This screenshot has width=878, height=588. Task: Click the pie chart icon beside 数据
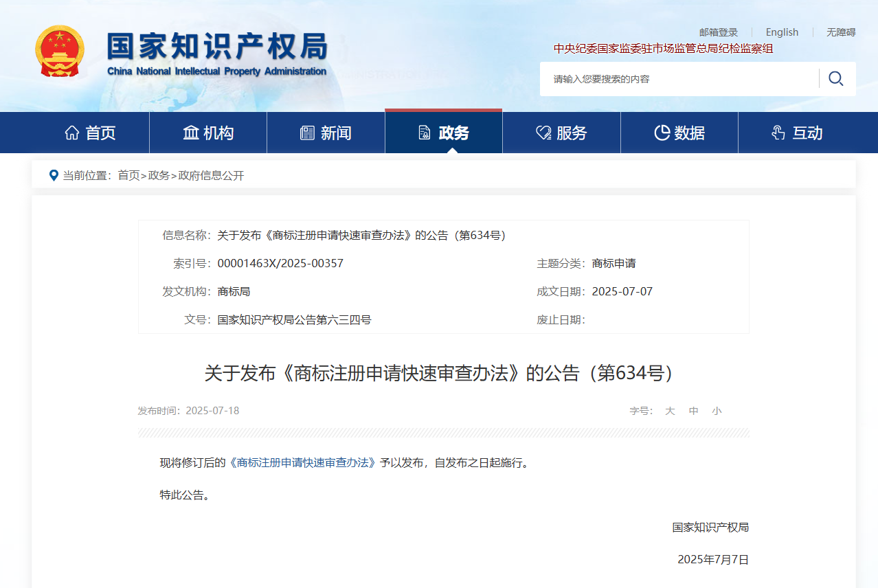662,133
